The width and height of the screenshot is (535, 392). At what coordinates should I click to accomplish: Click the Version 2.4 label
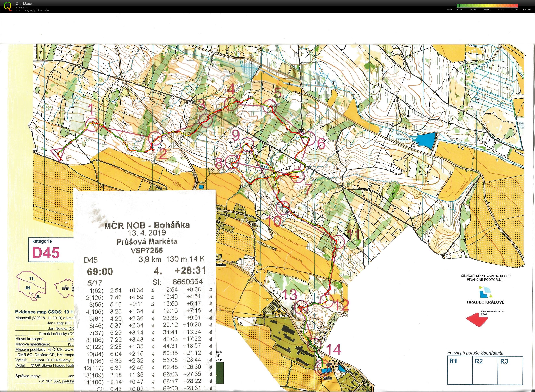pos(23,7)
